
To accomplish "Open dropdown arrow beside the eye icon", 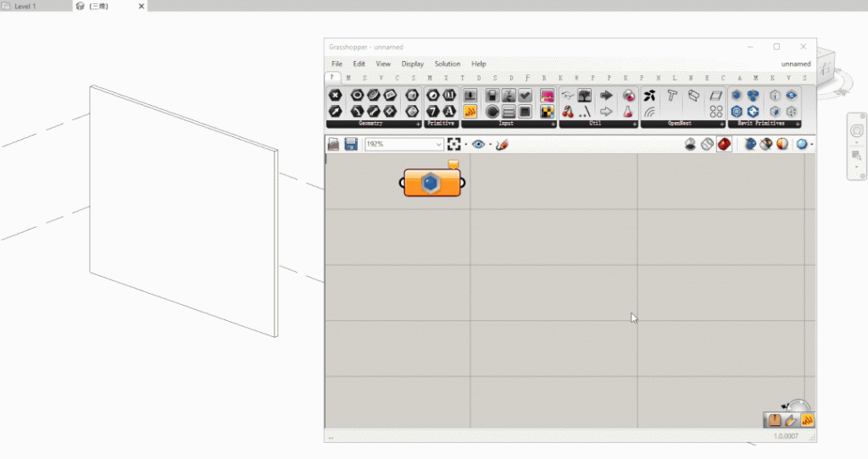I will tap(490, 145).
